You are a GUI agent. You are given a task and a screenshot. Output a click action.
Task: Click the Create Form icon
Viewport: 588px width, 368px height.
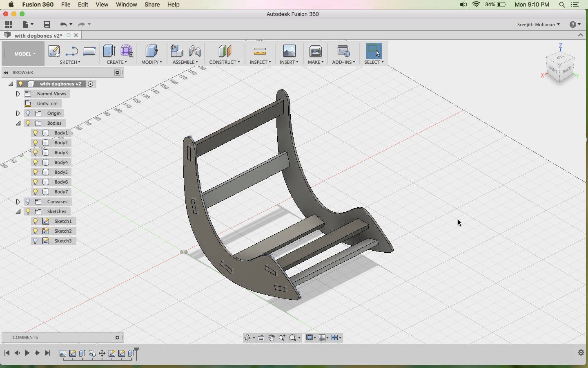[127, 51]
